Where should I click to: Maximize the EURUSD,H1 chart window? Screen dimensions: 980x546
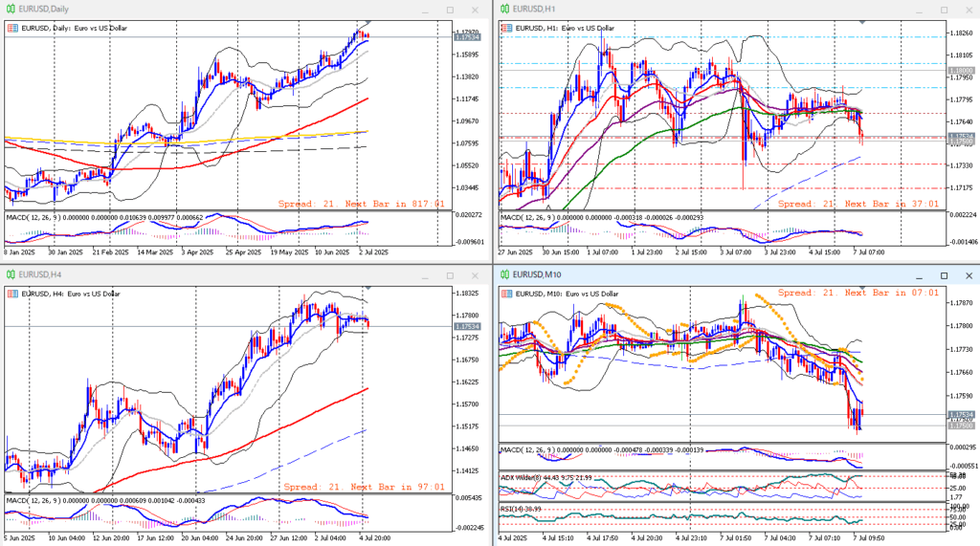945,10
